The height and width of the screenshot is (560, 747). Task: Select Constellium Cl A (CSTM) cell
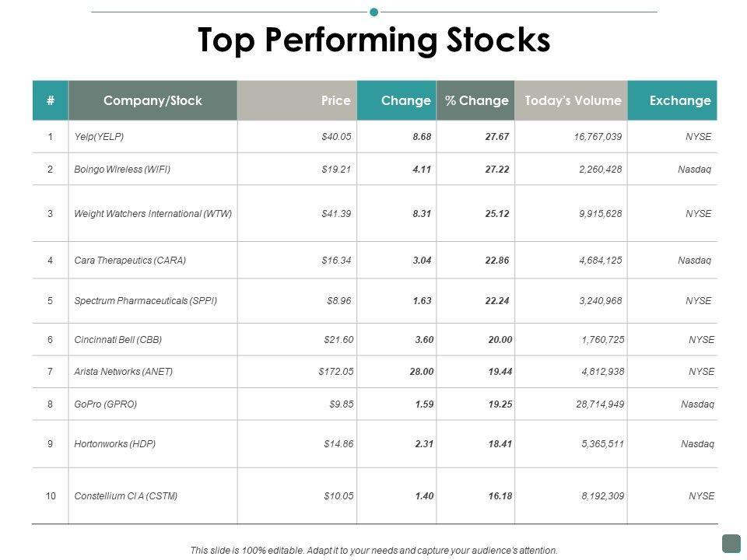126,495
